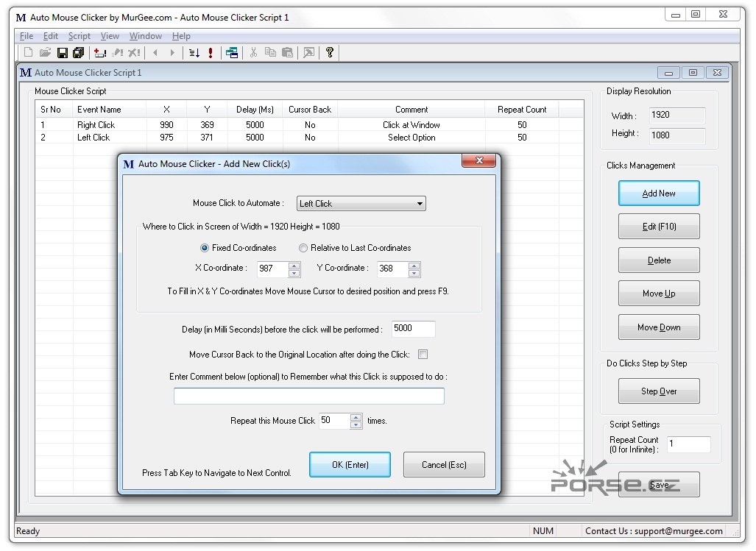Click the Move Down button
The width and height of the screenshot is (756, 551).
(x=659, y=327)
